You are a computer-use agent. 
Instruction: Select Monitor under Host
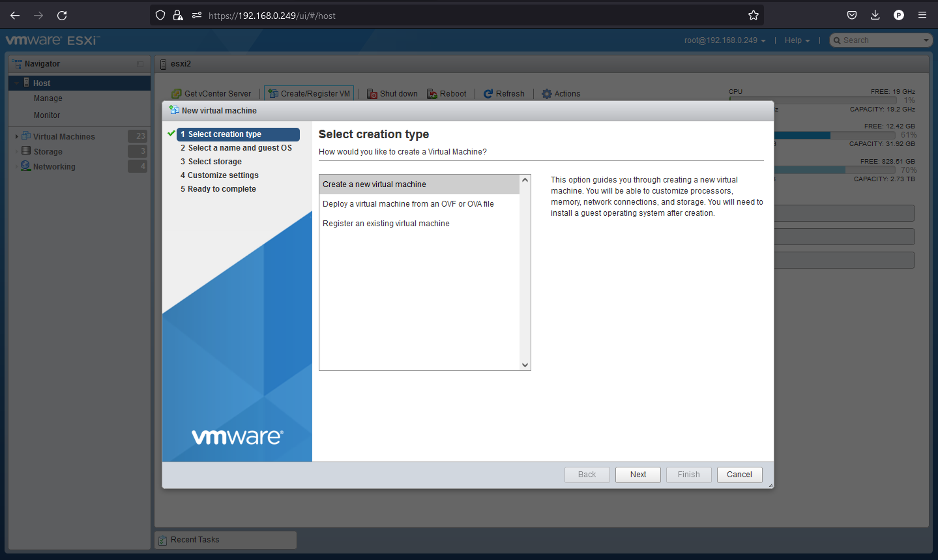point(47,115)
